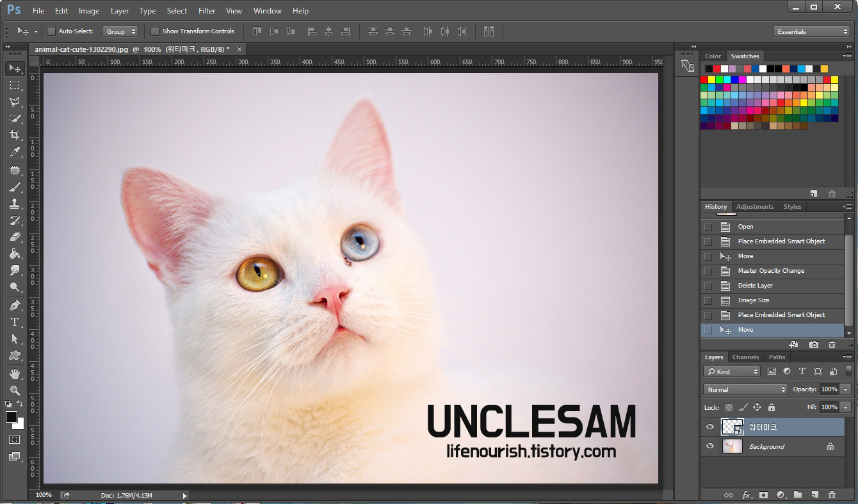The image size is (858, 504).
Task: Open the Image menu
Action: coord(89,11)
